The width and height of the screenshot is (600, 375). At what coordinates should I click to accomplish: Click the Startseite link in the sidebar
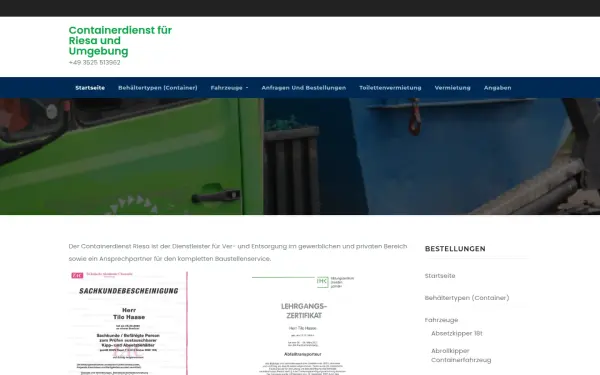tap(440, 276)
